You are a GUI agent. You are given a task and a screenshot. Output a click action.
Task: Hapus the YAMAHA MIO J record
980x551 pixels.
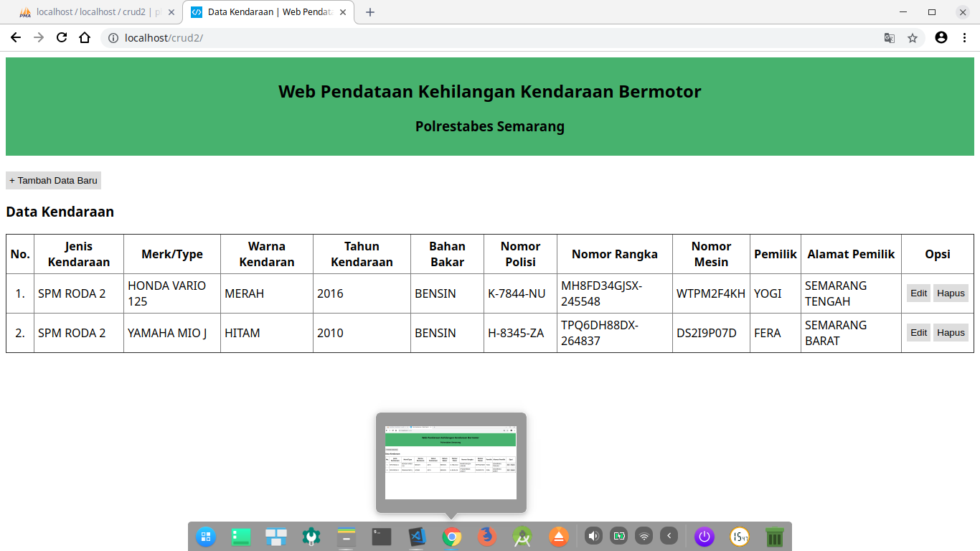click(951, 332)
